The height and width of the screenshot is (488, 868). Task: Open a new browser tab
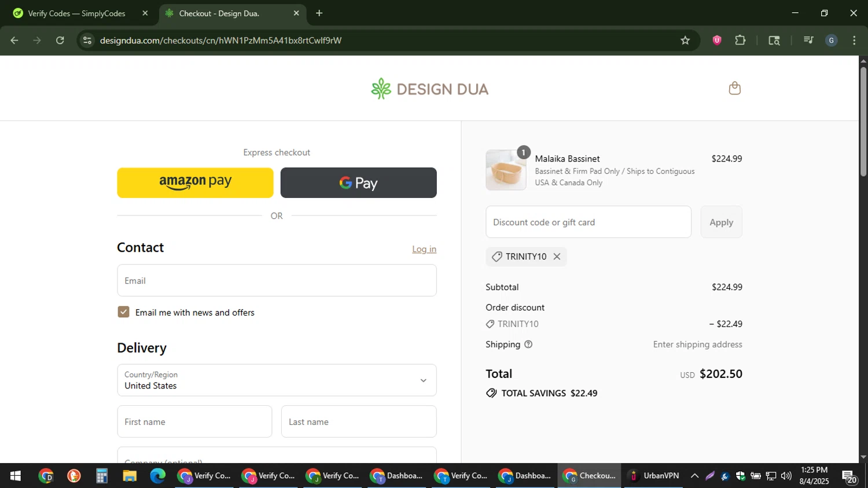click(319, 13)
